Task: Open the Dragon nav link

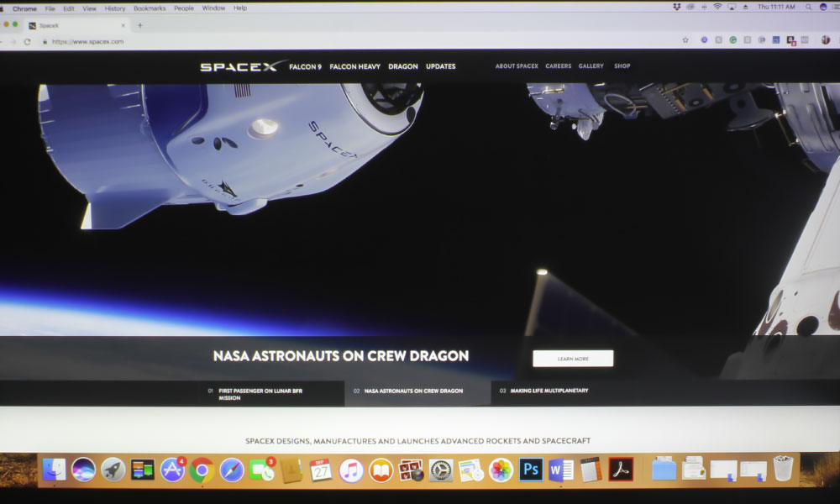Action: tap(403, 66)
